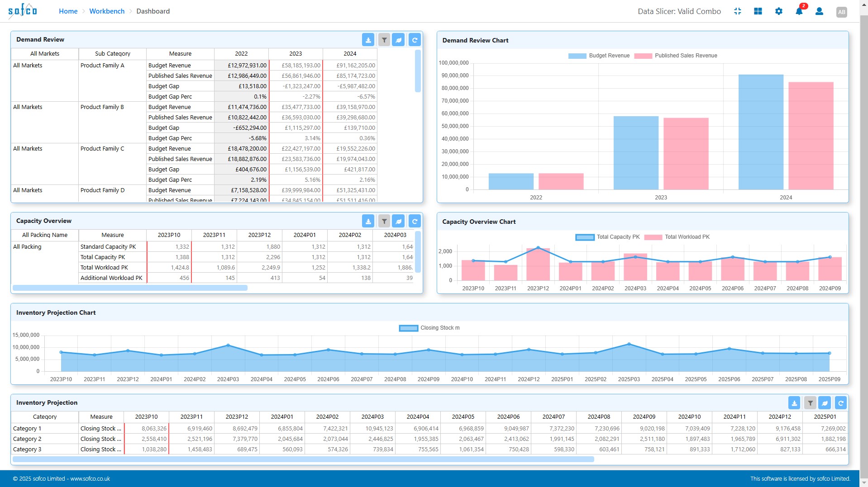Click the leaf icon on the Inventory Projection panel

click(825, 402)
